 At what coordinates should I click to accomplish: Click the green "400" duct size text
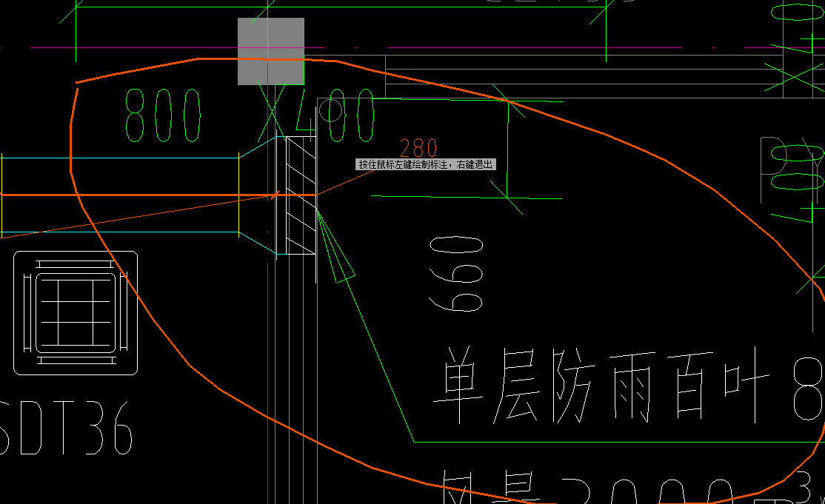coord(335,115)
